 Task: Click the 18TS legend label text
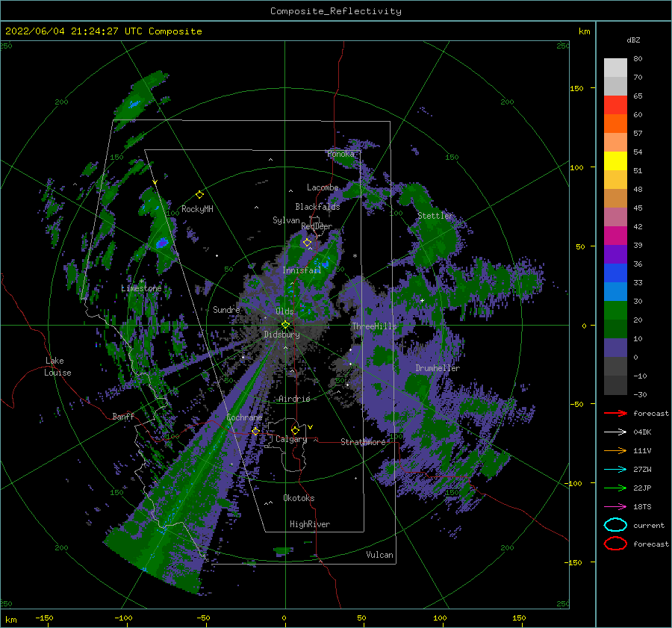click(x=642, y=507)
